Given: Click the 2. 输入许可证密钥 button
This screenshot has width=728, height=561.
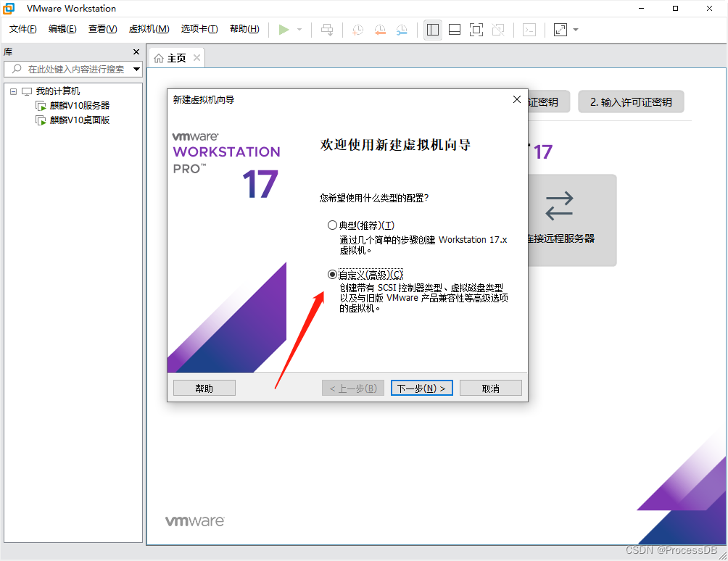Looking at the screenshot, I should click(x=631, y=101).
